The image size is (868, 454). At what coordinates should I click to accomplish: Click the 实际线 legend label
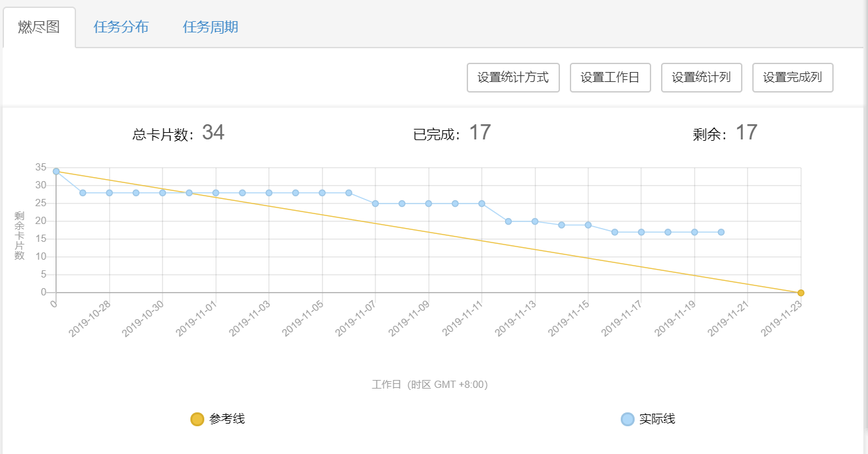(657, 419)
